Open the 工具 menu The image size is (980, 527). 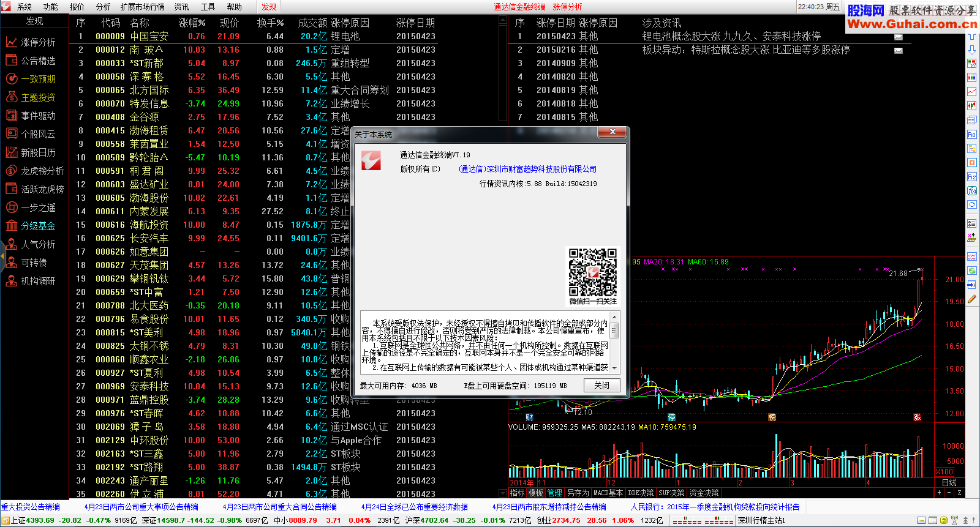208,7
